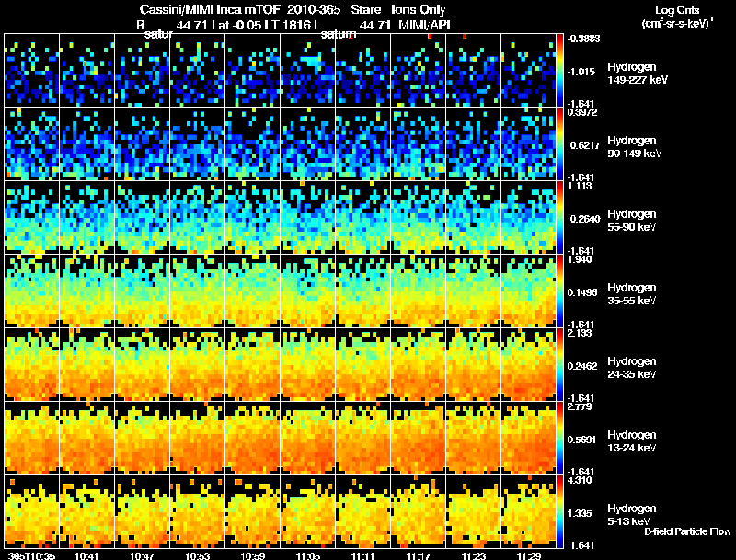This screenshot has height=560, width=736.
Task: Click the Hydrogen 5-13 keV color bar
Action: click(559, 512)
